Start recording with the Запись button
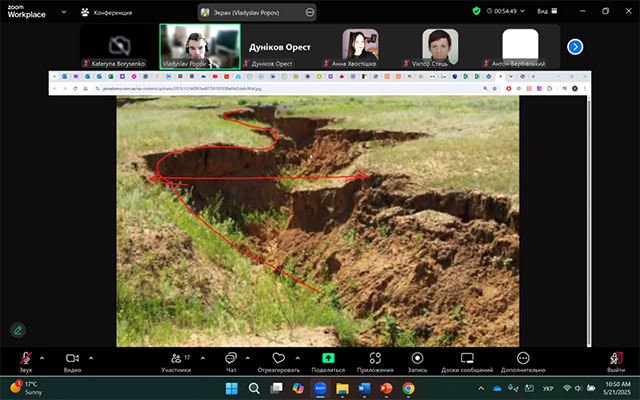This screenshot has width=640, height=400. (x=417, y=359)
